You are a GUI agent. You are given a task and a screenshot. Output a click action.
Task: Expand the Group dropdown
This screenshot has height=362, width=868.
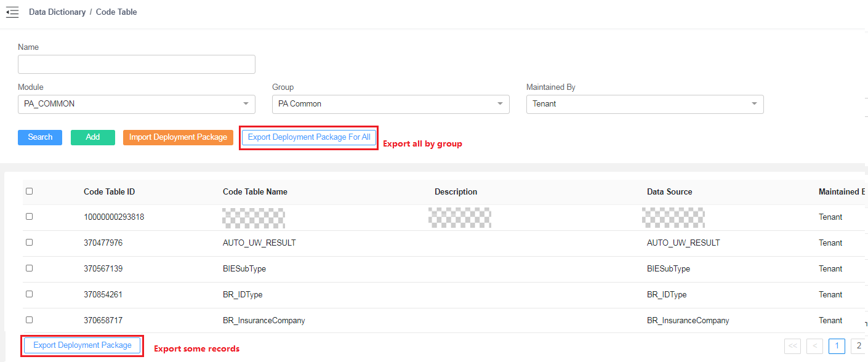(390, 104)
